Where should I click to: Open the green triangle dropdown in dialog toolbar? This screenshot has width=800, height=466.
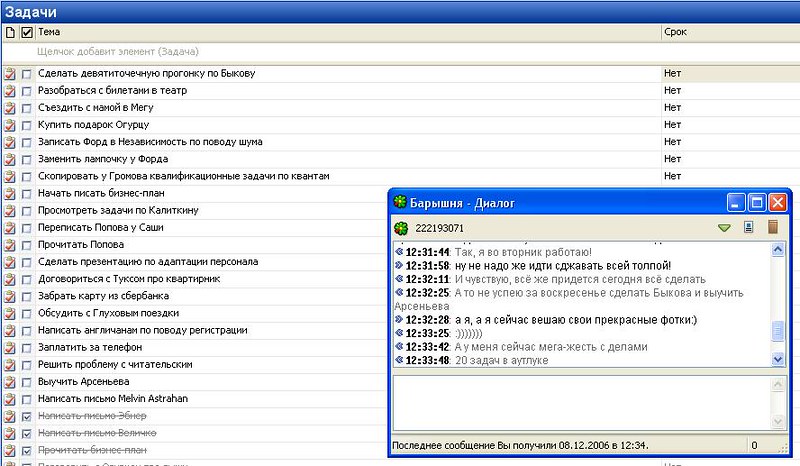tap(724, 228)
